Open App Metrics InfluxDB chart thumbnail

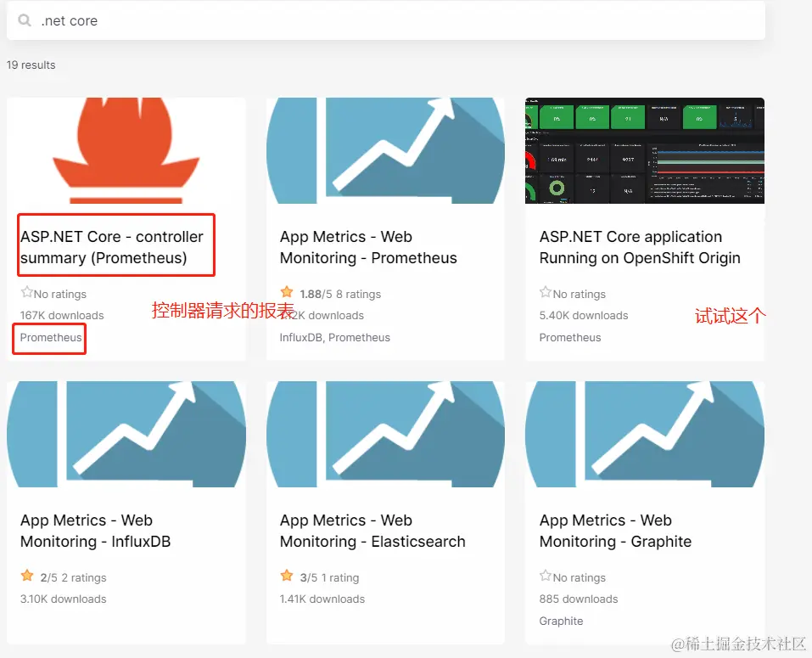coord(126,434)
